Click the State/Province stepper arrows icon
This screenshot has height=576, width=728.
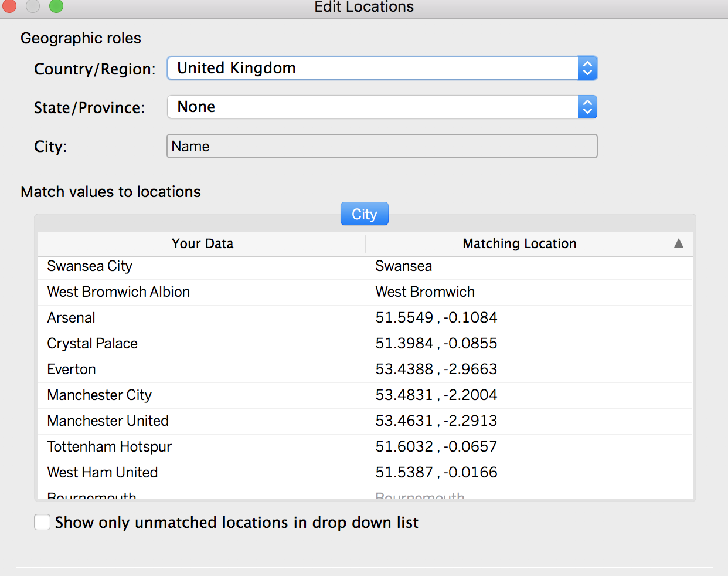pyautogui.click(x=587, y=107)
